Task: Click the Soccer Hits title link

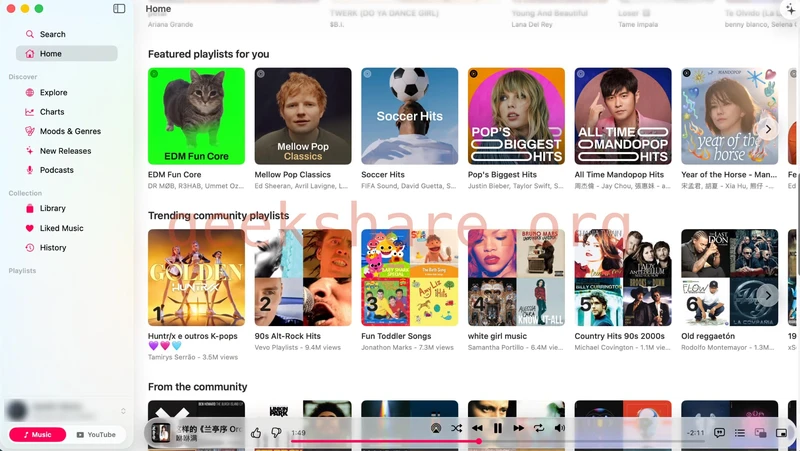Action: (383, 174)
